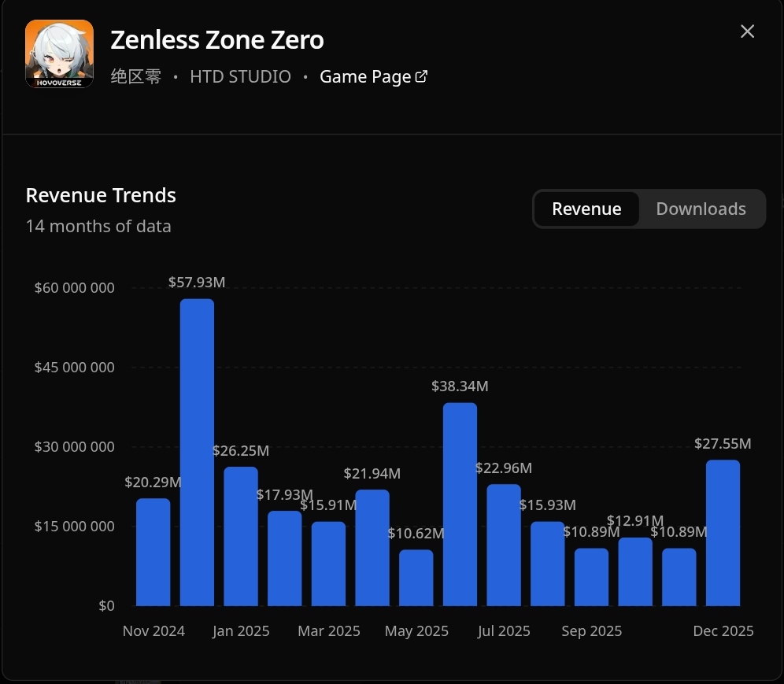Click the Dec 2025 axis label
Image resolution: width=784 pixels, height=684 pixels.
(x=723, y=631)
